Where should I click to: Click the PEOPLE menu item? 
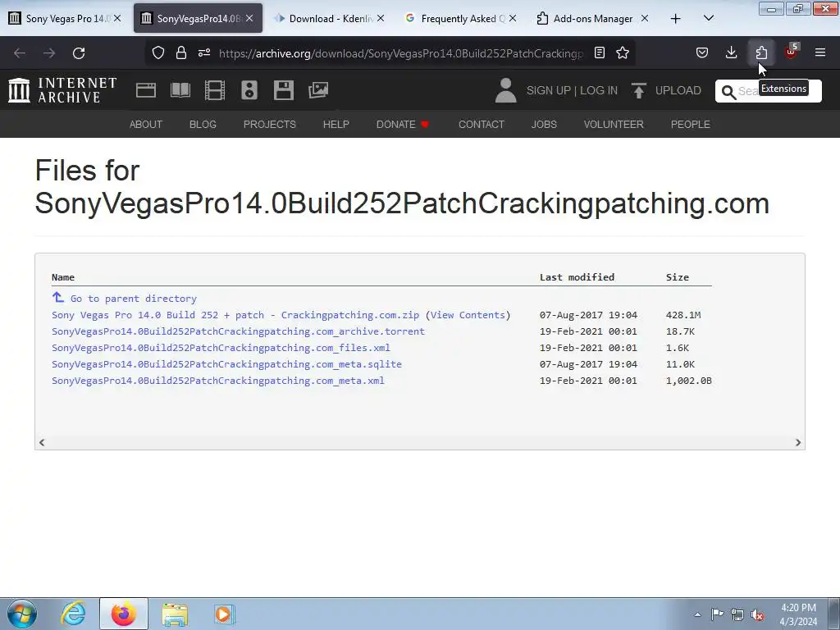pyautogui.click(x=690, y=125)
